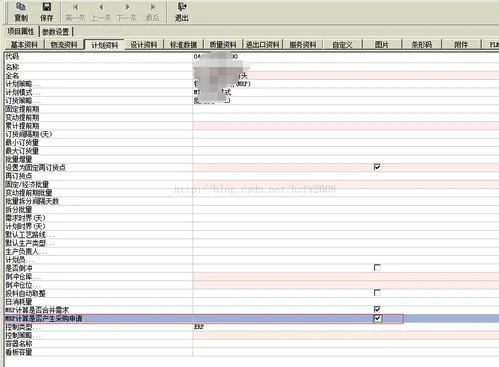Open the 基本资料 tab
This screenshot has height=367, width=499.
(24, 45)
